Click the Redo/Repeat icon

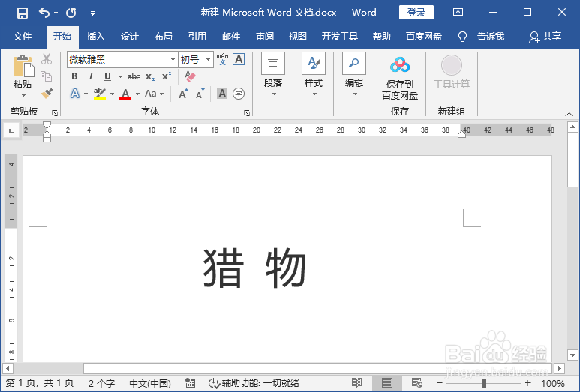(x=71, y=13)
